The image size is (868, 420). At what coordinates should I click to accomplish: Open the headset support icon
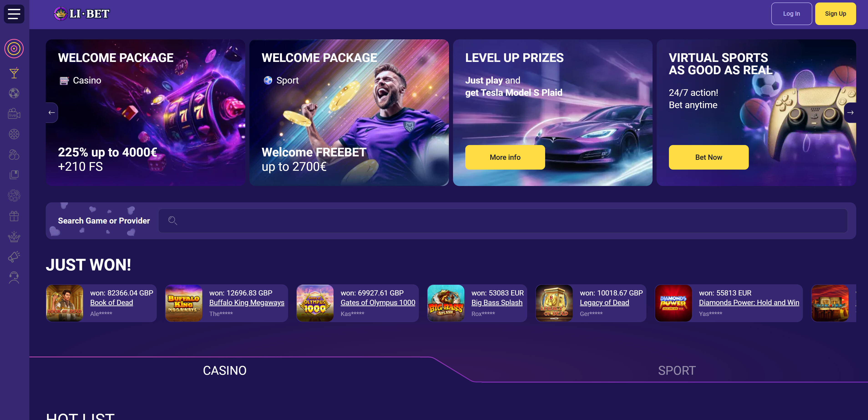pos(14,277)
